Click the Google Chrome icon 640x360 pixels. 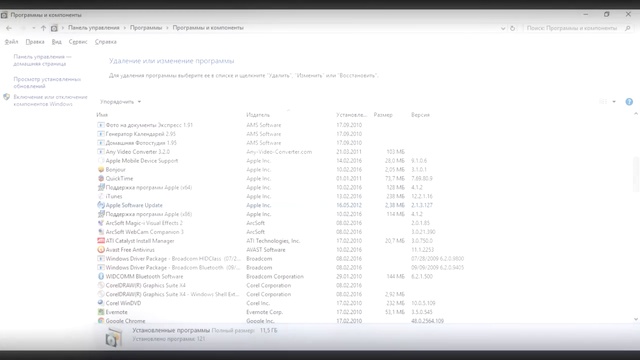pyautogui.click(x=101, y=321)
